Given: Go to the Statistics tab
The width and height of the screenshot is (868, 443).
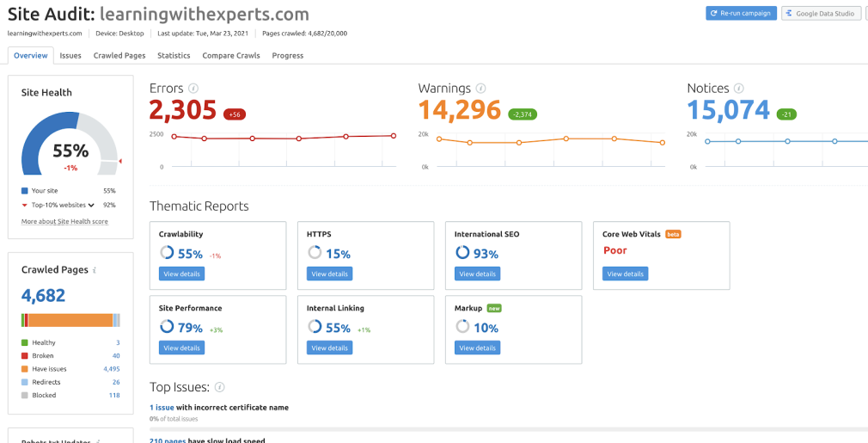Looking at the screenshot, I should click(x=174, y=56).
